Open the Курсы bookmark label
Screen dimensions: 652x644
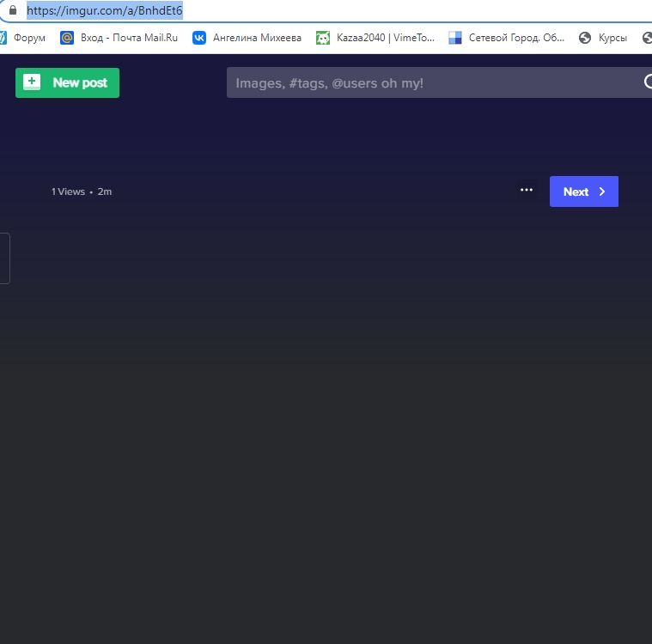click(612, 38)
